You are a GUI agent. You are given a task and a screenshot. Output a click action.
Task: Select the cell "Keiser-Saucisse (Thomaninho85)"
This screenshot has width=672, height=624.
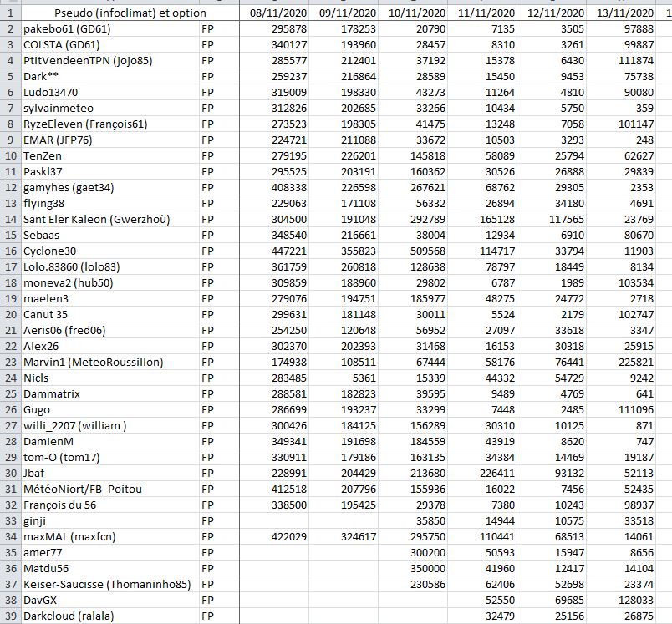[110, 584]
